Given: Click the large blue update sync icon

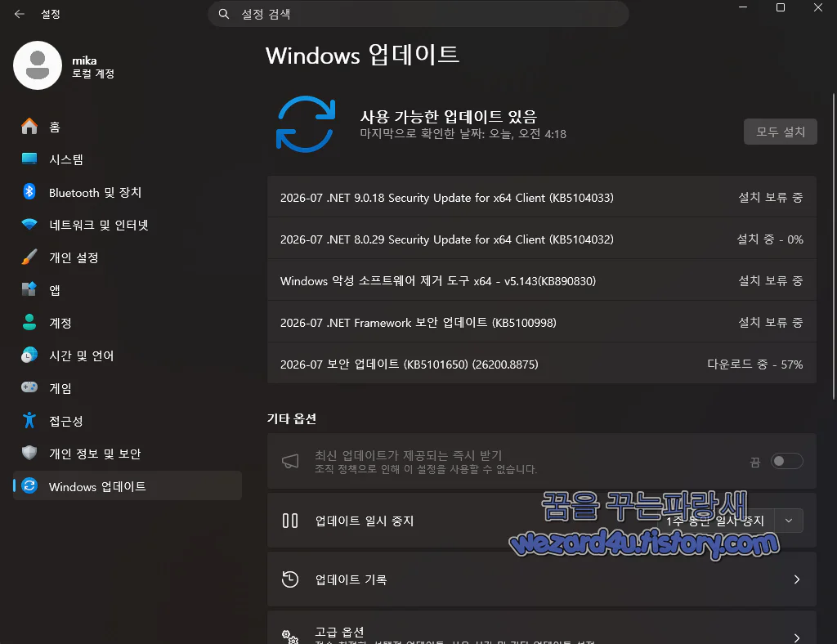Looking at the screenshot, I should (x=306, y=124).
